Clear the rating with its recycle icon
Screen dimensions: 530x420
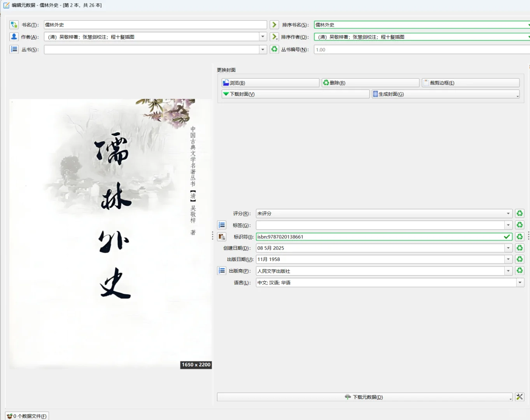pos(520,213)
